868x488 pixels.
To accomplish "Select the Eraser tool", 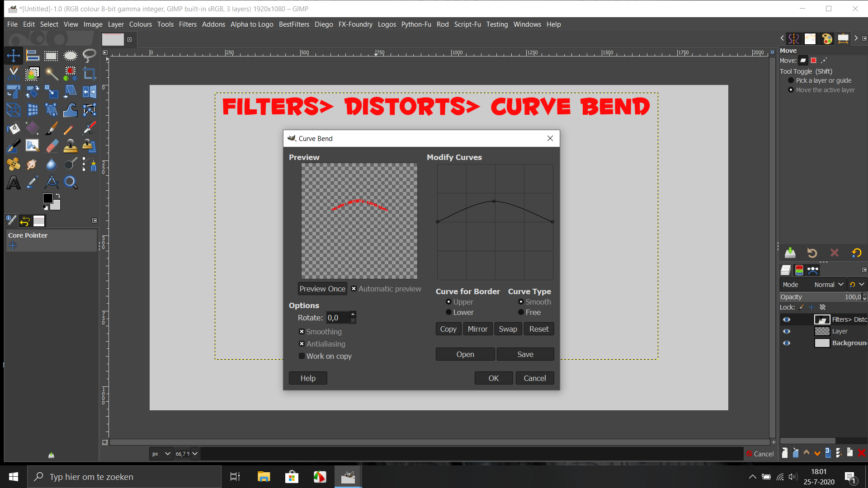I will [51, 146].
